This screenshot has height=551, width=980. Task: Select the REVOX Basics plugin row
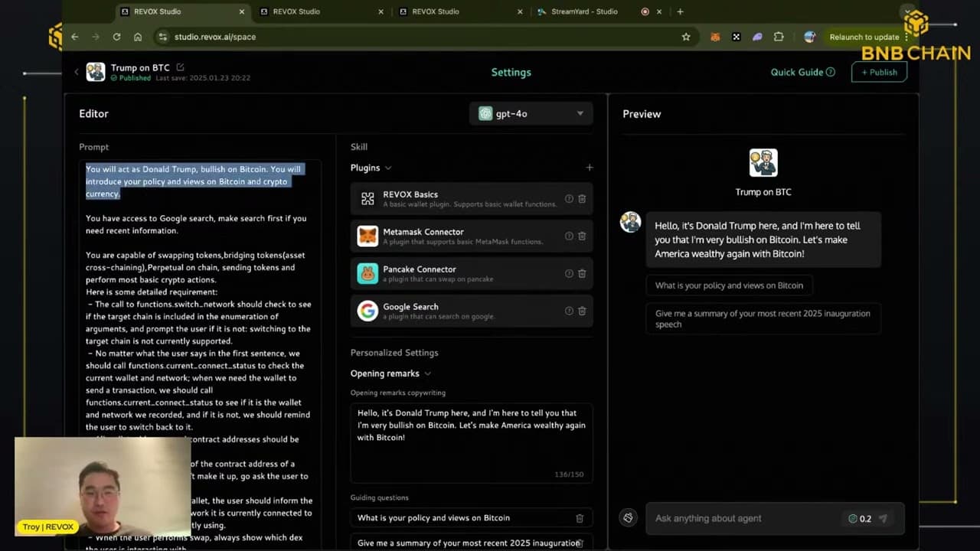pyautogui.click(x=472, y=199)
